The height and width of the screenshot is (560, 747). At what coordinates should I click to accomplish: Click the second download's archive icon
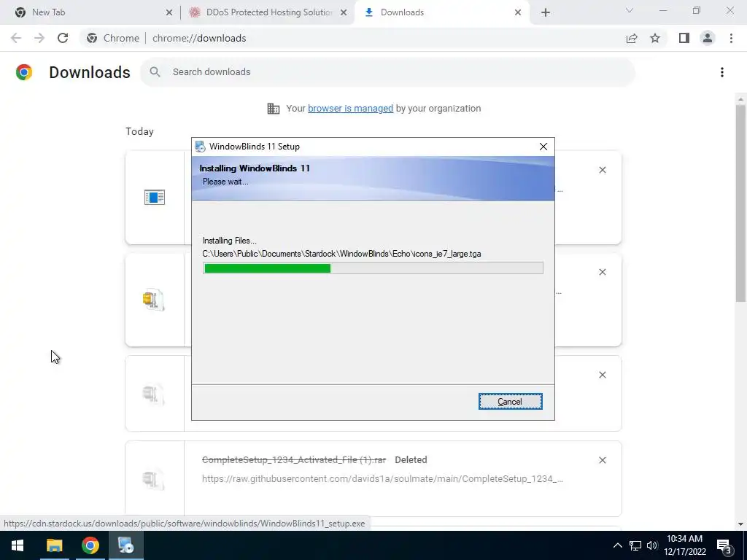point(153,300)
